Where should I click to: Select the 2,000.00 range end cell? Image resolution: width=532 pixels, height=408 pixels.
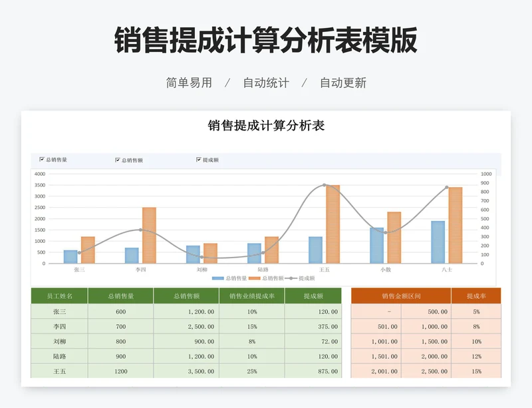click(x=426, y=356)
